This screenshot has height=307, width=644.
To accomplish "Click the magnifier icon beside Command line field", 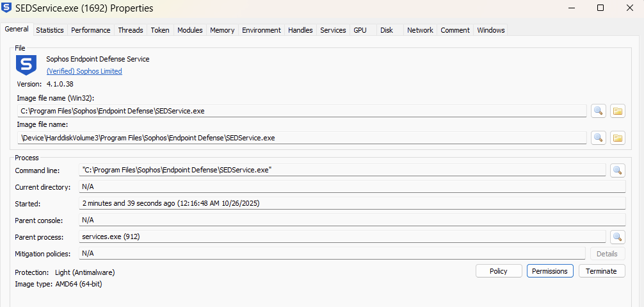I will pos(617,170).
